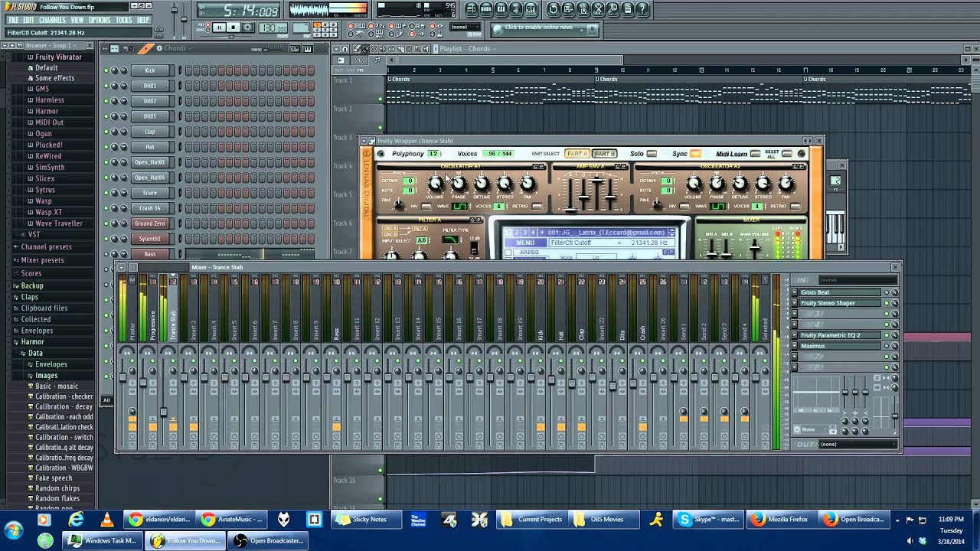Expand the Channel presets browser folder

click(x=46, y=247)
